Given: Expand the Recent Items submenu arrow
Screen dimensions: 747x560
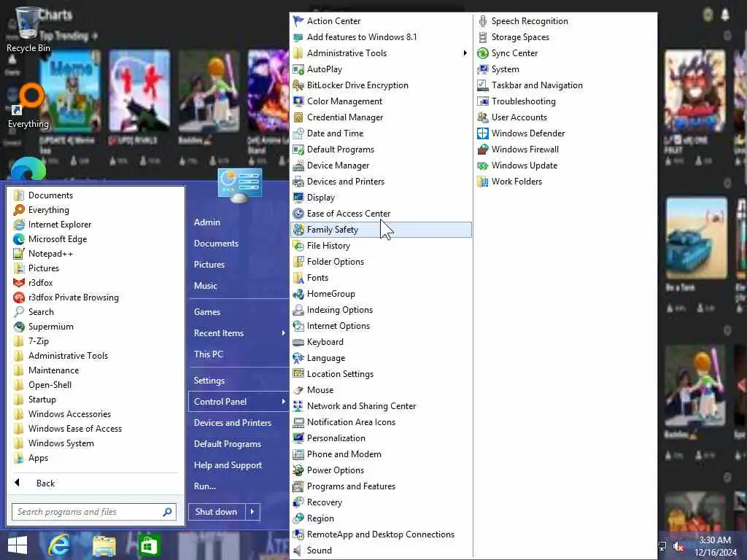Looking at the screenshot, I should [284, 332].
